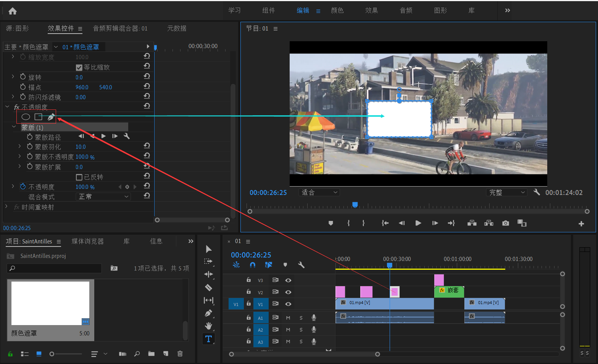Select the Hand tool
Viewport: 598px width, 364px height.
coord(208,326)
